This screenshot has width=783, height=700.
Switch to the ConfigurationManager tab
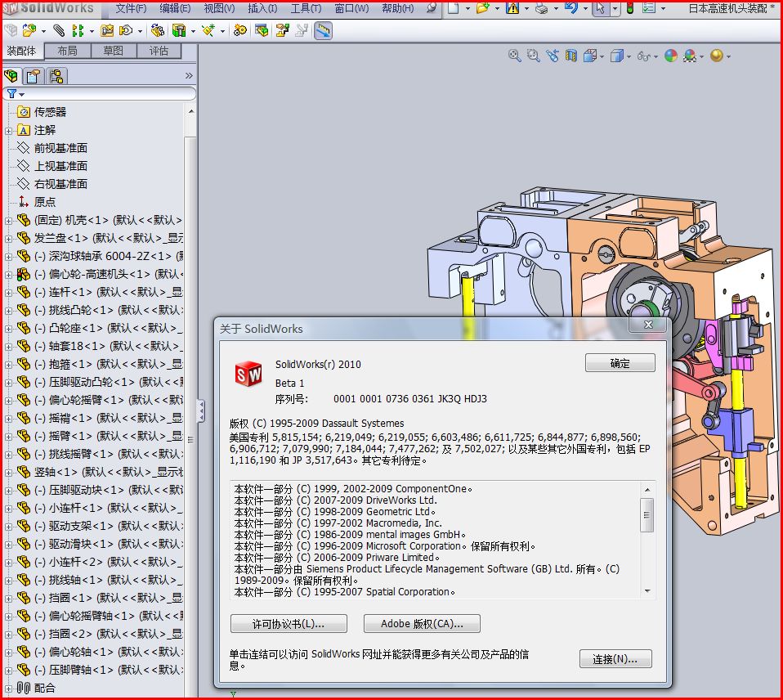56,76
